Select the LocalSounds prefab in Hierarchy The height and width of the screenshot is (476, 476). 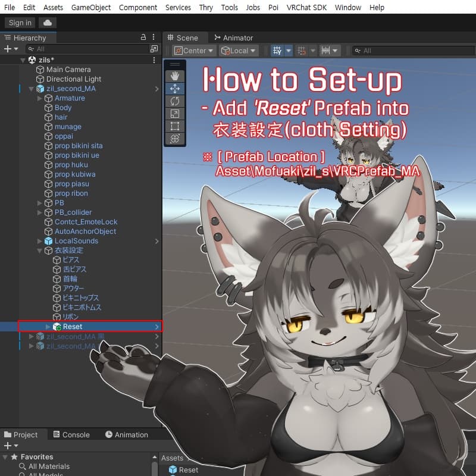[x=76, y=241]
